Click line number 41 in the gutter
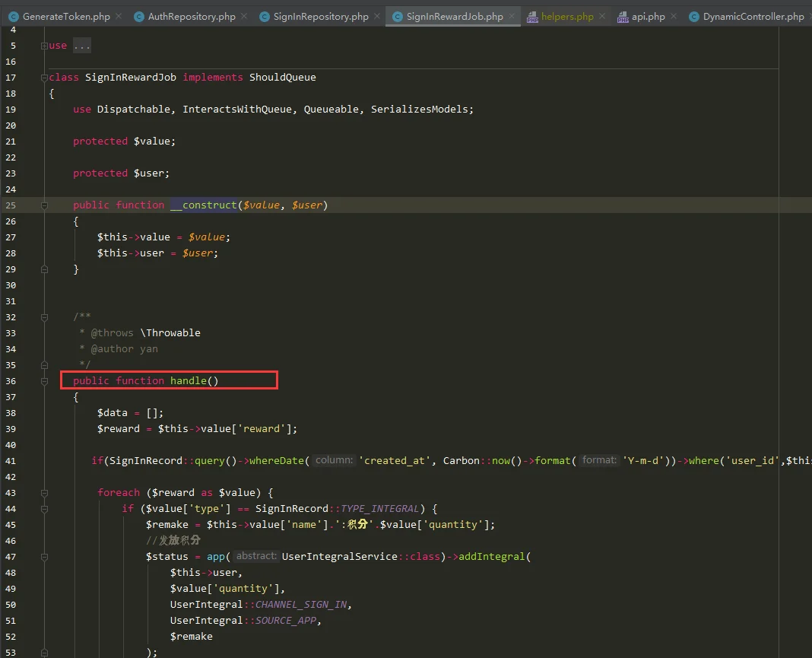 (x=11, y=461)
